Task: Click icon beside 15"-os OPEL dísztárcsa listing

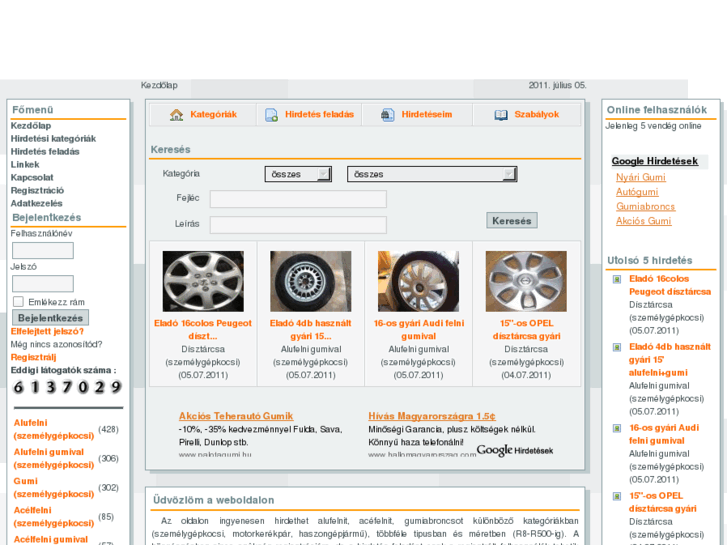Action: coord(617,496)
